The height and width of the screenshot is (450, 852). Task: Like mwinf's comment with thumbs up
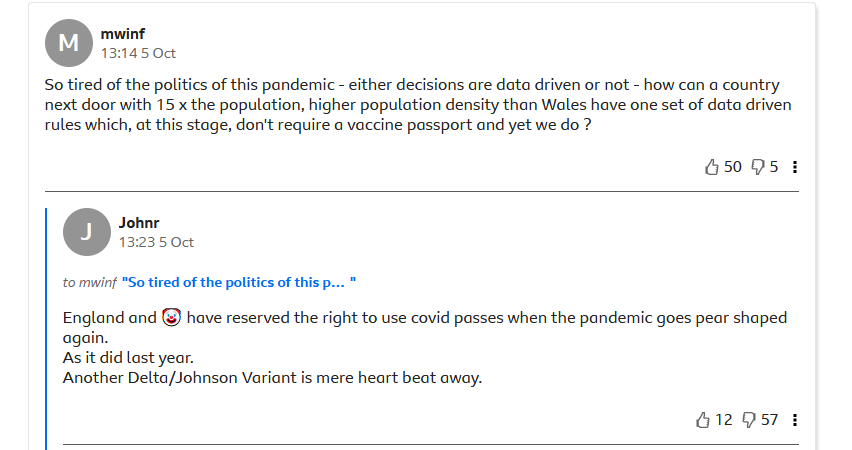click(712, 167)
